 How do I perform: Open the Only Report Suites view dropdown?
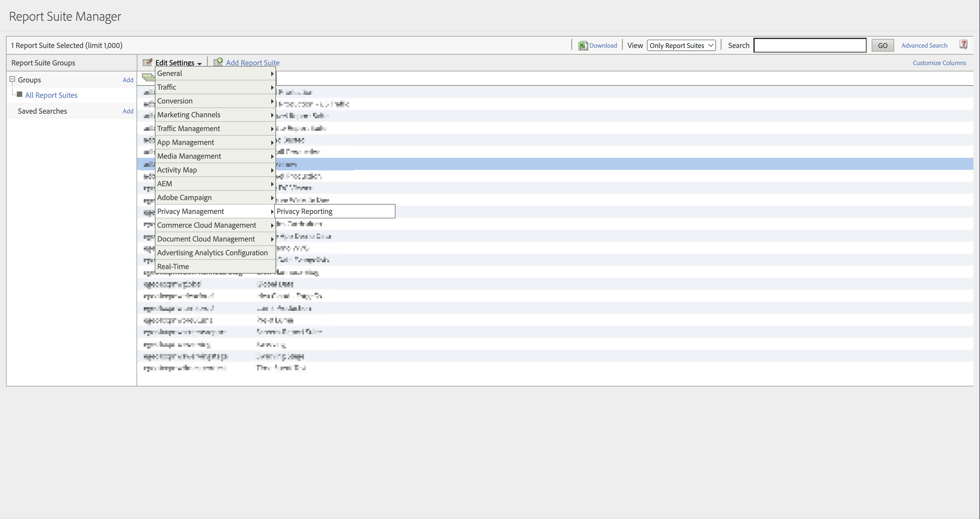pyautogui.click(x=681, y=46)
